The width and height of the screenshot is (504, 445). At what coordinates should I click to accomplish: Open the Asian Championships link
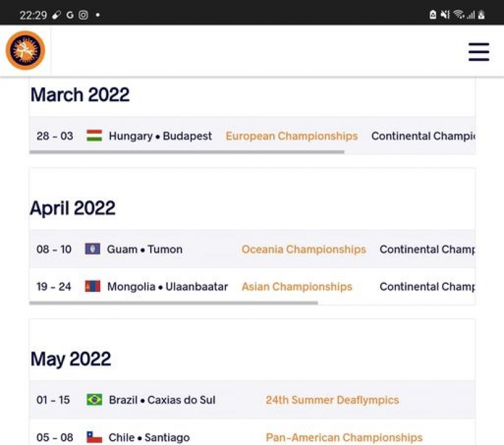(x=296, y=286)
